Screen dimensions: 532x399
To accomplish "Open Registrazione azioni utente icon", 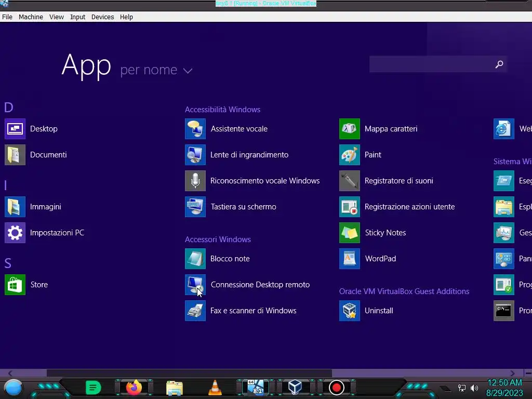I will click(350, 207).
